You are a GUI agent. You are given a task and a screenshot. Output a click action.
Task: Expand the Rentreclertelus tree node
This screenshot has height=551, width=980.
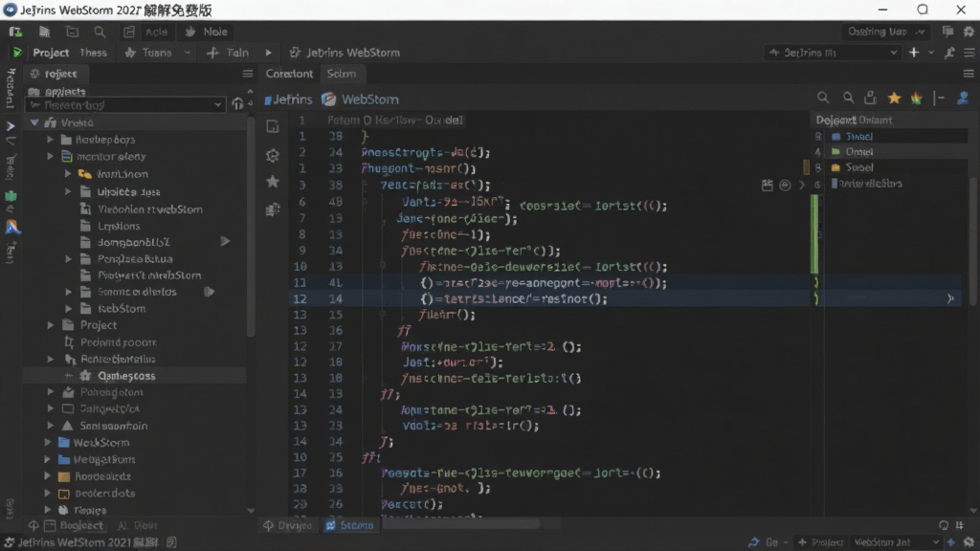(x=51, y=360)
